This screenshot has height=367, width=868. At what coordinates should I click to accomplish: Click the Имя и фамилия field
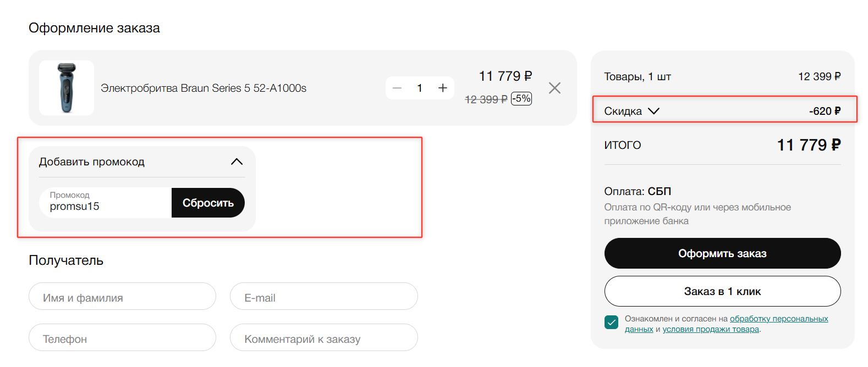[x=122, y=297]
